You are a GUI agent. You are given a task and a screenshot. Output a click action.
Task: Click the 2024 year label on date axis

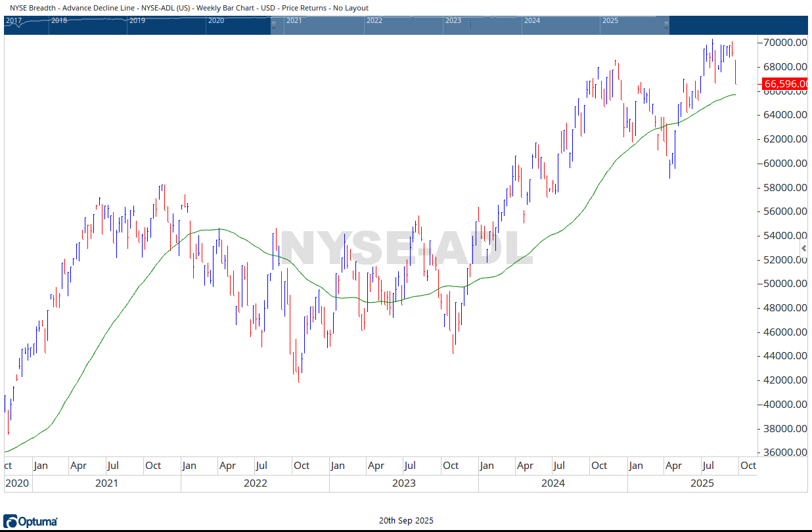pos(553,483)
